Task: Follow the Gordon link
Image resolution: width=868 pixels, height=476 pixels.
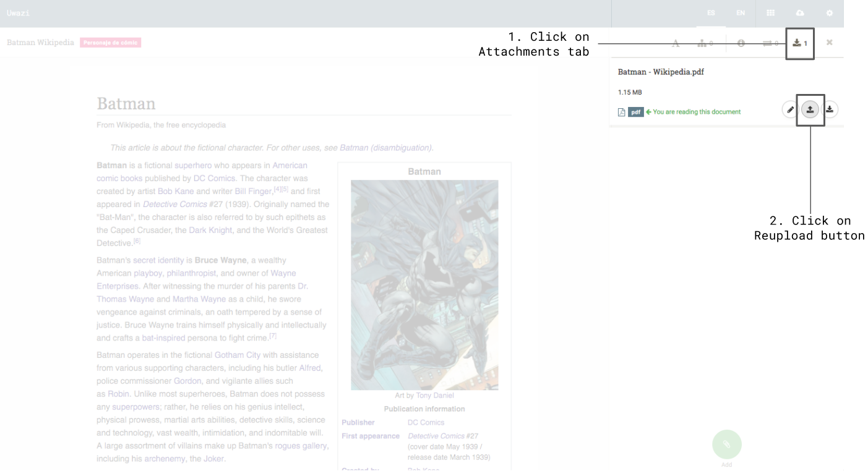Action: (x=187, y=381)
